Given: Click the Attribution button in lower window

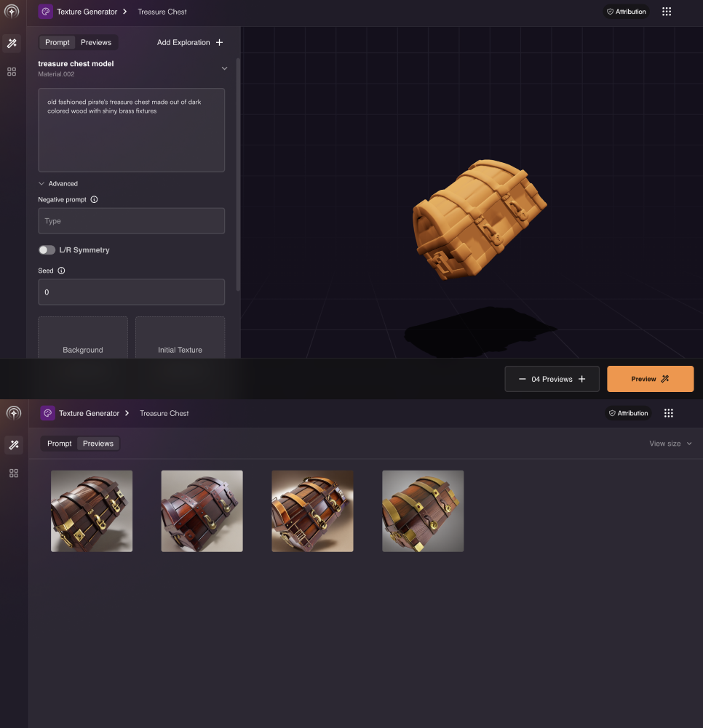Looking at the screenshot, I should (628, 413).
